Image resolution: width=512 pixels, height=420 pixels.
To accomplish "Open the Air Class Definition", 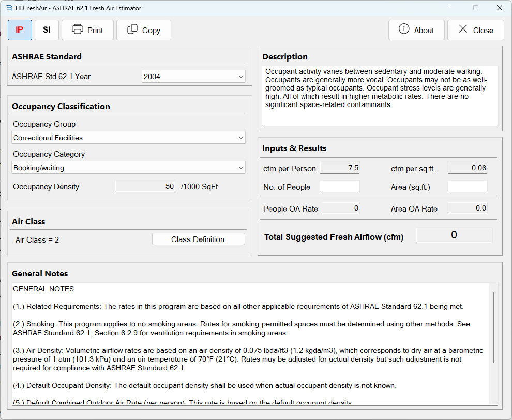I will coord(198,239).
